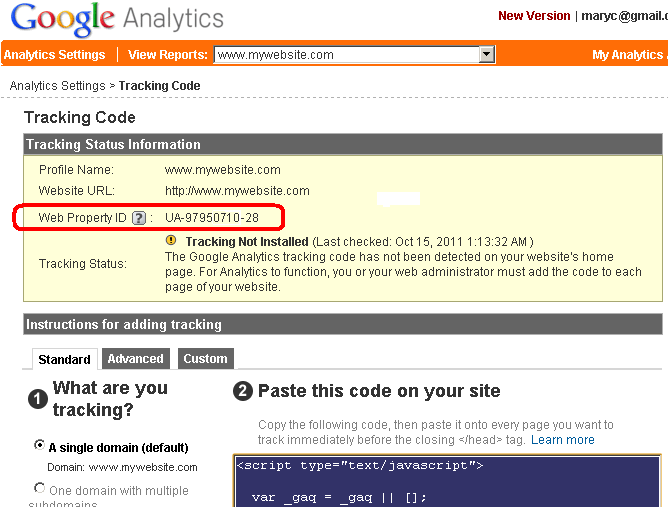Click the http://www.mywebsite.com Website URL value
The width and height of the screenshot is (668, 508).
click(x=237, y=190)
